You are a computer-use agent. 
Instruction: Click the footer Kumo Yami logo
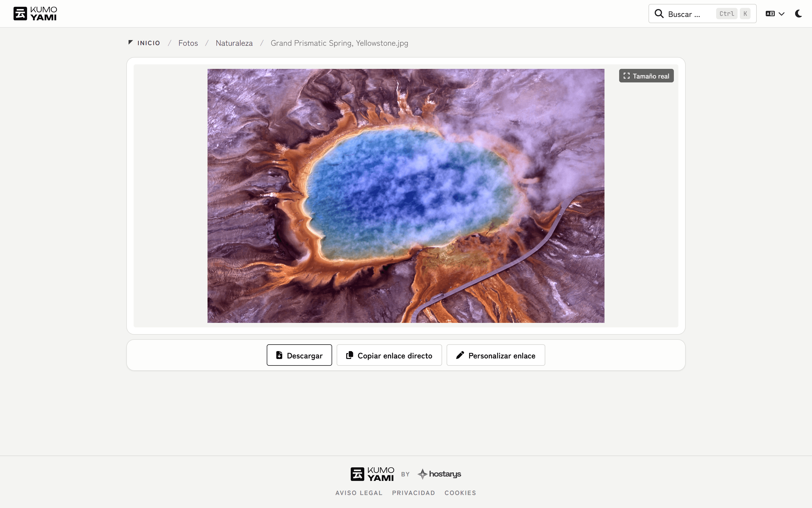(372, 474)
